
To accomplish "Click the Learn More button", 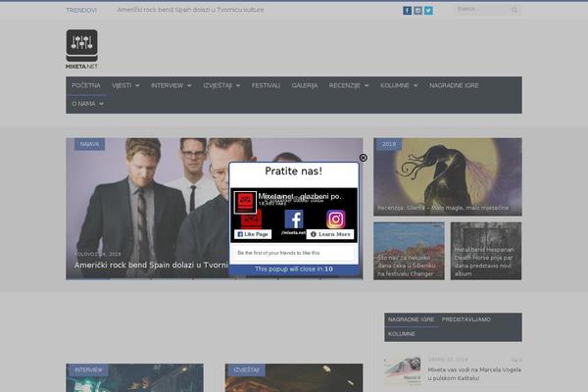I will click(x=330, y=234).
